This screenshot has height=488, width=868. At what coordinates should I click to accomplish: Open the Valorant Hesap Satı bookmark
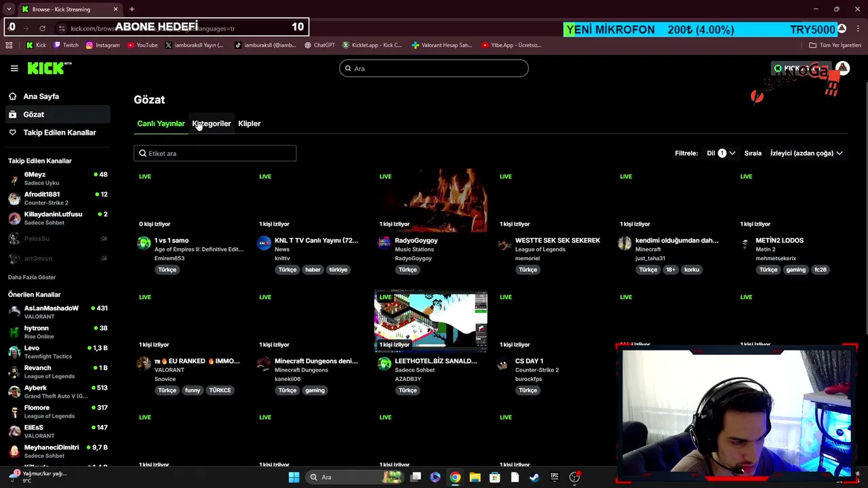441,45
